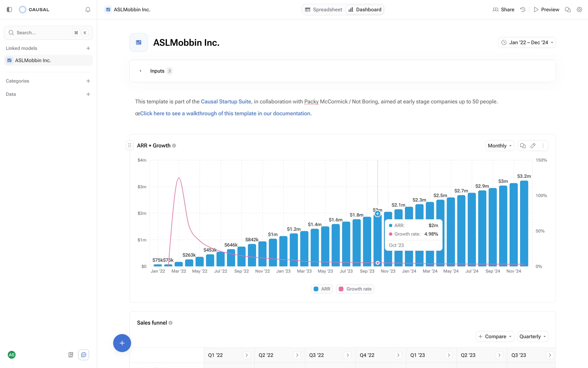
Task: Edit ARR + Growth chart pencil icon
Action: (x=533, y=146)
